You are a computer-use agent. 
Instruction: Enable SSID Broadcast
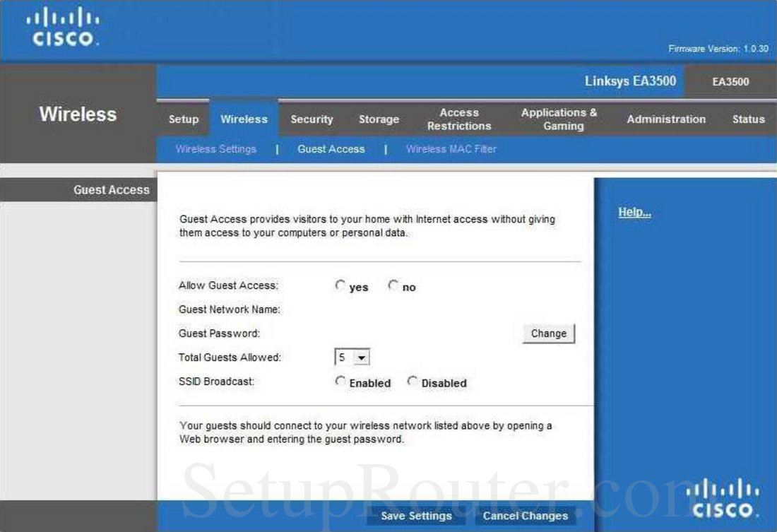(x=340, y=382)
